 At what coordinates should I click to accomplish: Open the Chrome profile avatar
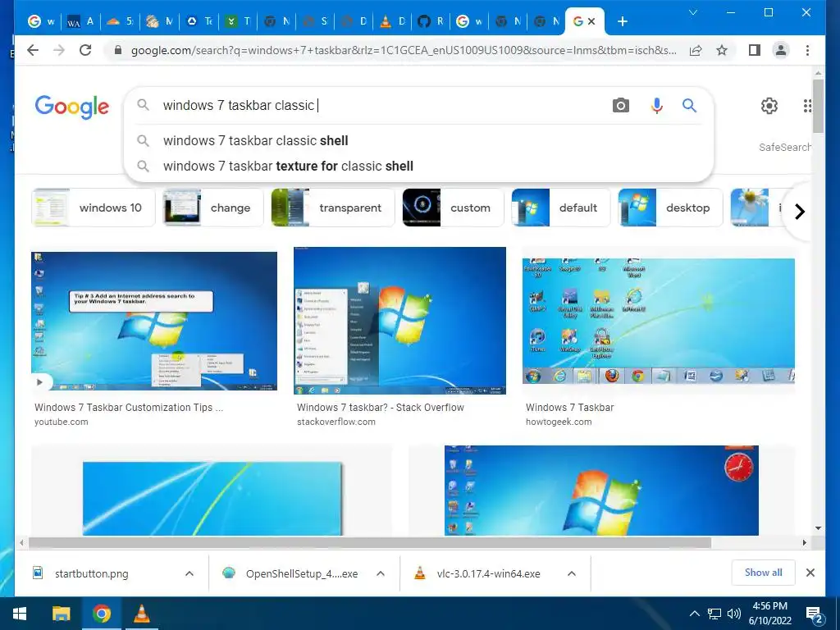tap(781, 50)
